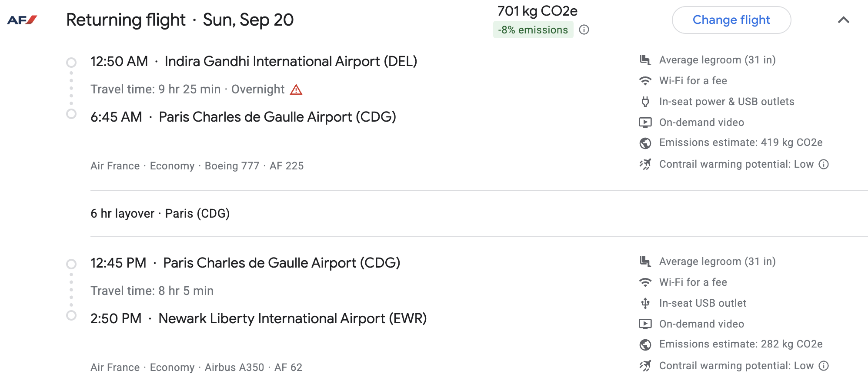This screenshot has width=868, height=384.
Task: Click globe emissions icon showing 282 kg
Action: click(x=645, y=344)
